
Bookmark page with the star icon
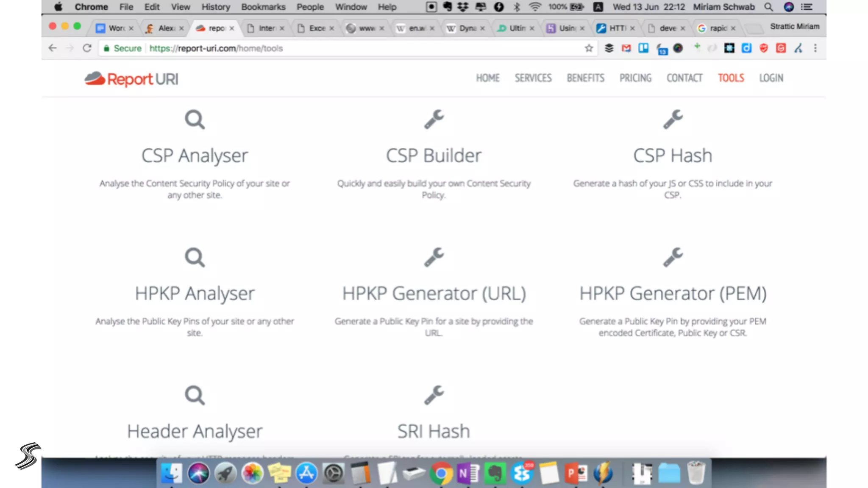click(x=589, y=48)
